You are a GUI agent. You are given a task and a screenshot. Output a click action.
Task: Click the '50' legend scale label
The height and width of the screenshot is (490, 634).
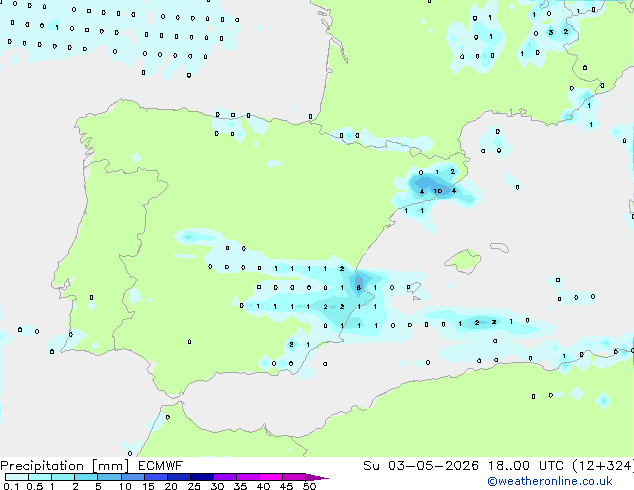(x=309, y=486)
